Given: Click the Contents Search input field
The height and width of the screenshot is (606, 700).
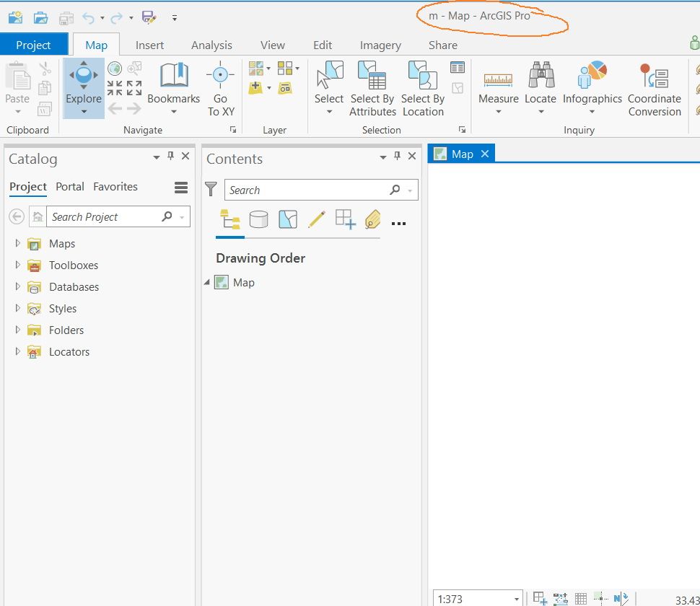Looking at the screenshot, I should 321,190.
